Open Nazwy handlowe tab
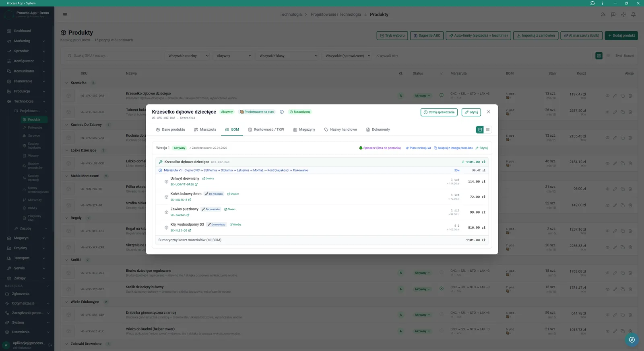 [341, 129]
